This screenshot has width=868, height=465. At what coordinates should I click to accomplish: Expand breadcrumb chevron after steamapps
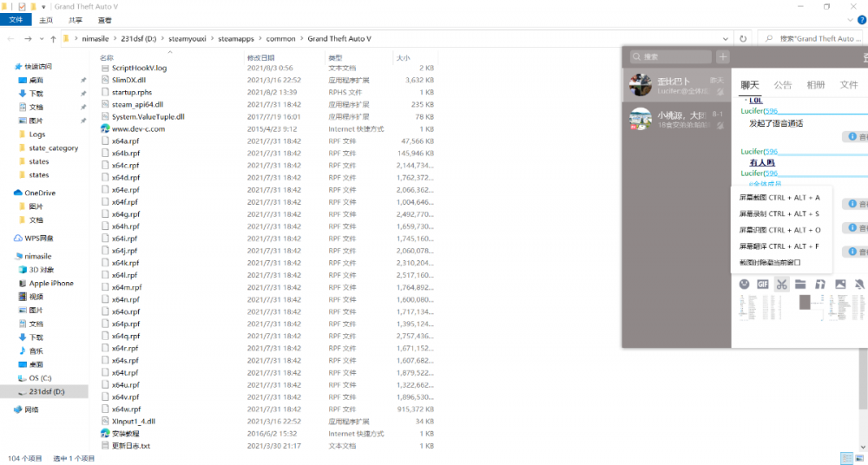tap(260, 39)
